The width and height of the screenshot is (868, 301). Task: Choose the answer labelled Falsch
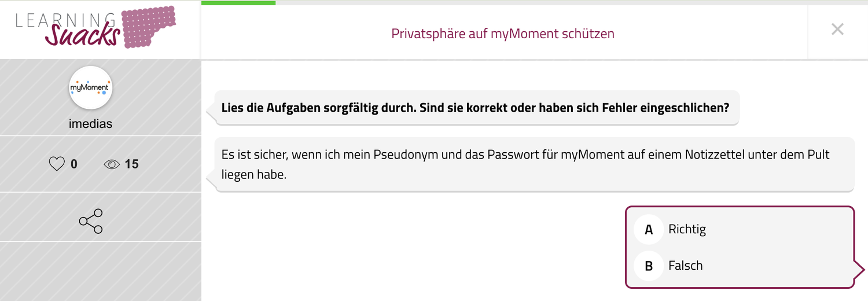[x=685, y=266]
